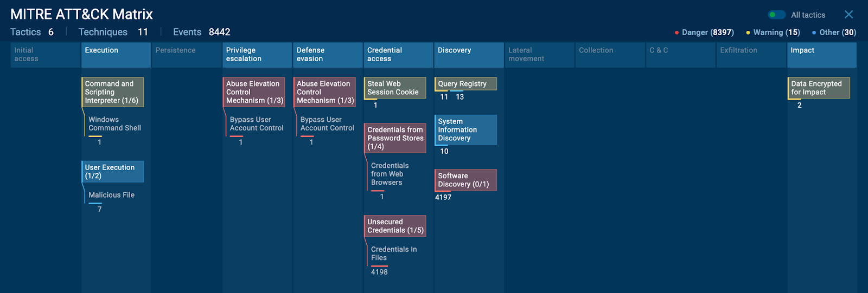Open Unsecured Credentials (1/5) technique
868x293 pixels.
tap(395, 226)
